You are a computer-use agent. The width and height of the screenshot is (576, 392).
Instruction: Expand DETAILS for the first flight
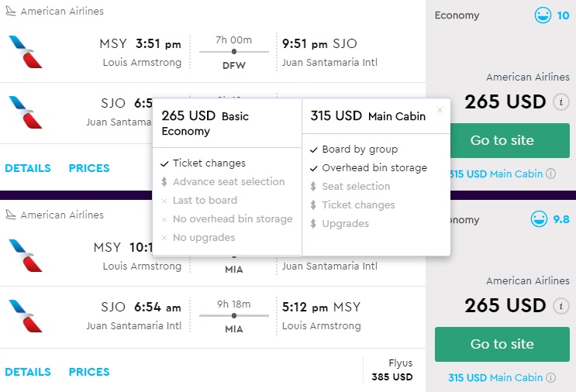28,168
